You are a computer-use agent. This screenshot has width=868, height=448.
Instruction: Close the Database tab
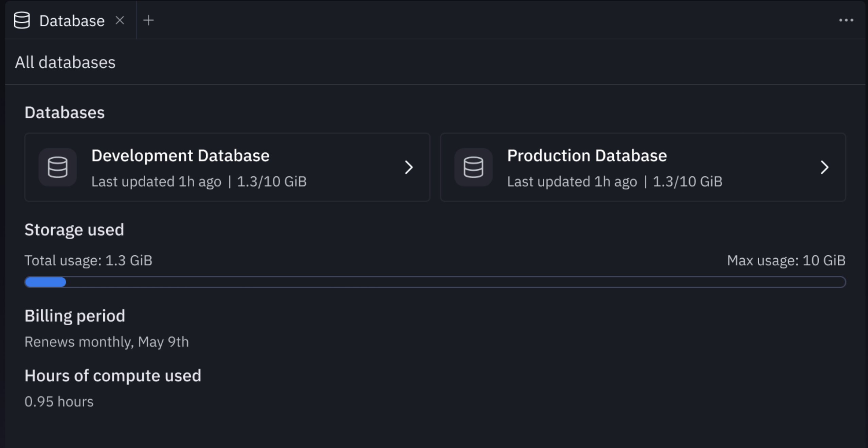coord(120,20)
